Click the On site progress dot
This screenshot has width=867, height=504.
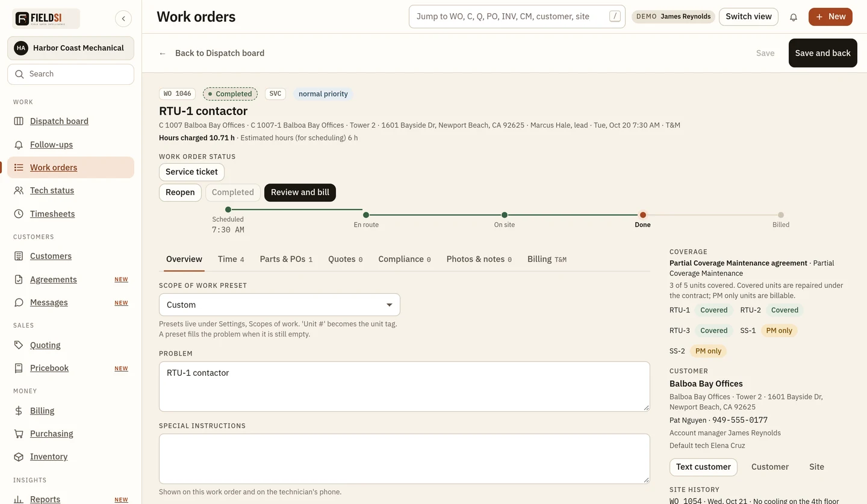click(505, 215)
